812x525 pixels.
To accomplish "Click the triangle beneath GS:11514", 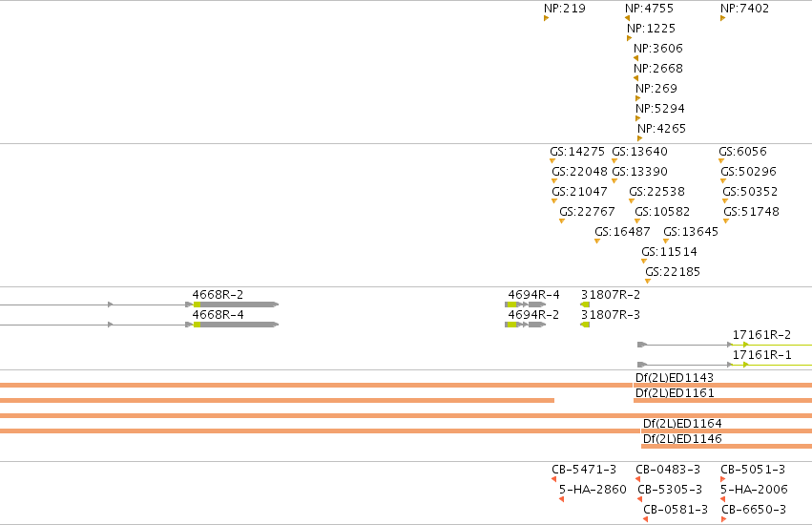I will point(644,262).
